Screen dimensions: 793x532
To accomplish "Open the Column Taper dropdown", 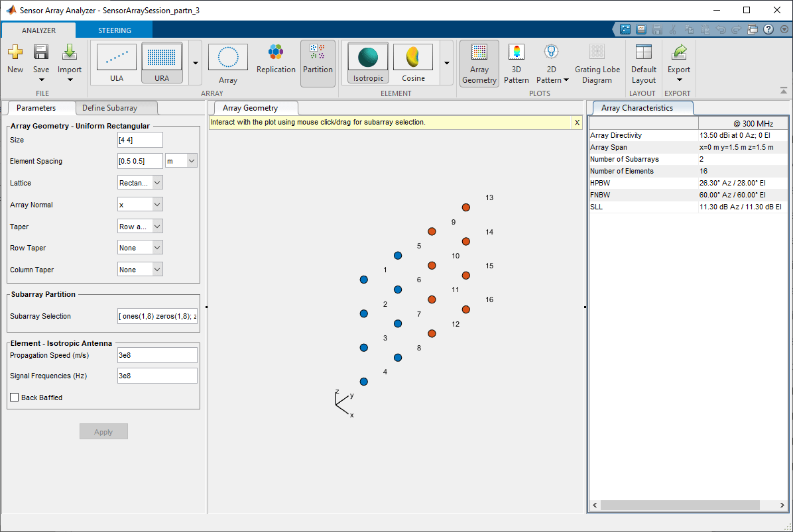I will click(157, 269).
